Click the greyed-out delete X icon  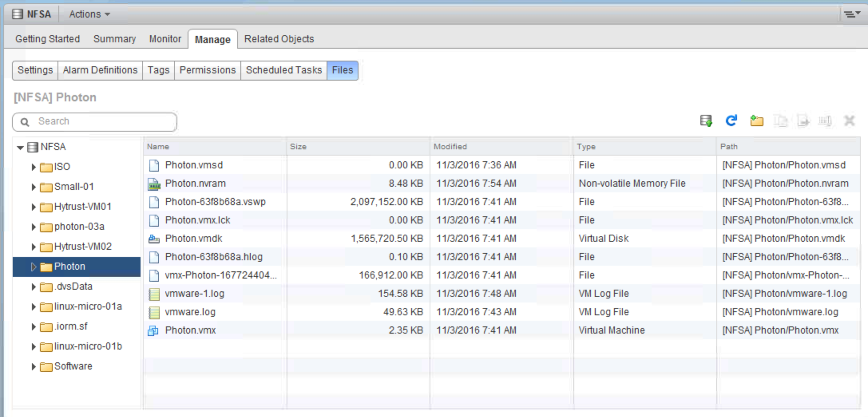point(849,121)
